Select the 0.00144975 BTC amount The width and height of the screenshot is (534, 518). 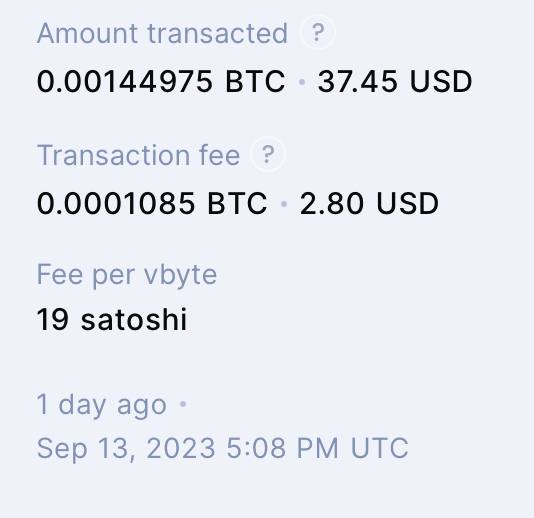tap(161, 81)
